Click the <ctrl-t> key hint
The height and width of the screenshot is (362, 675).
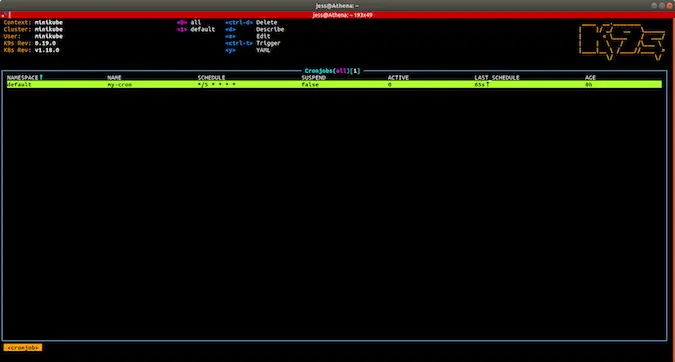click(x=239, y=43)
